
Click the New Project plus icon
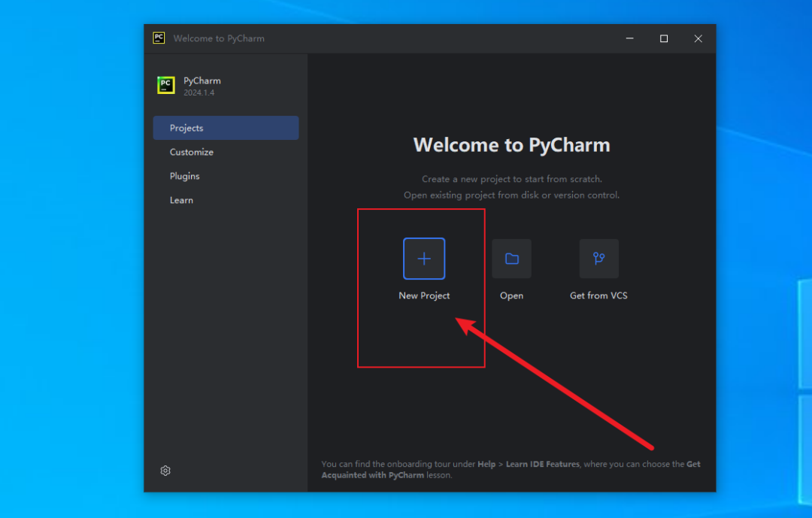[423, 259]
